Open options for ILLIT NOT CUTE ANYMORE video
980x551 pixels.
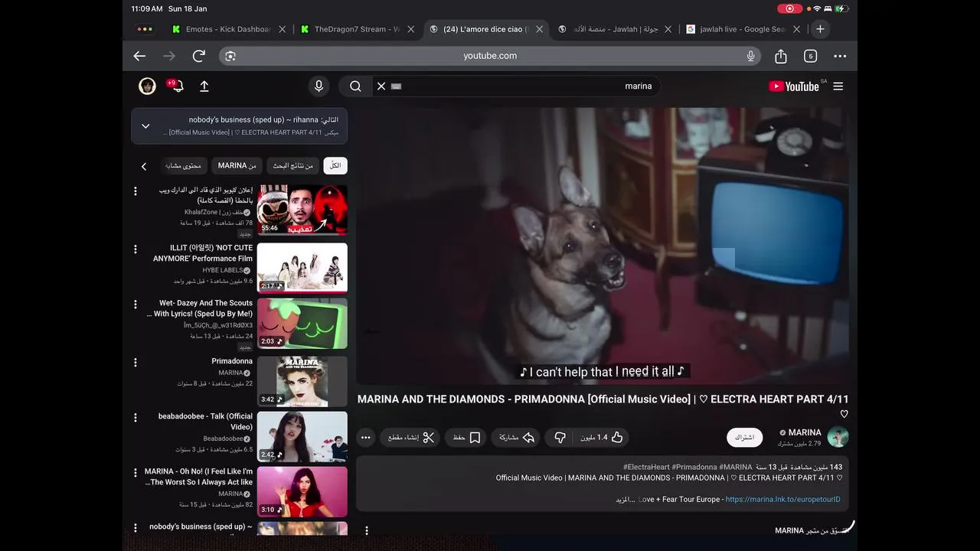click(136, 249)
